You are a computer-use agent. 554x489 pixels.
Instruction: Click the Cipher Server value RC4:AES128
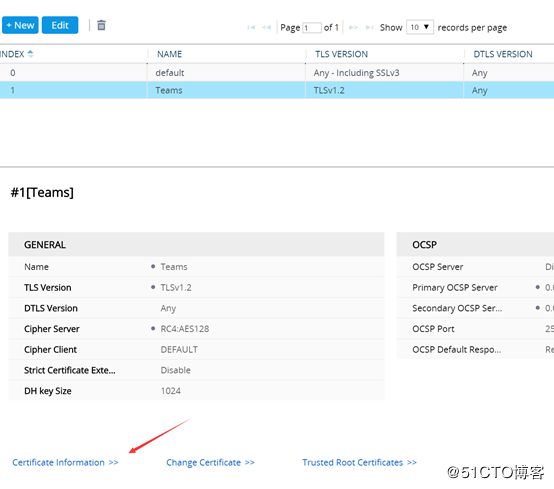pyautogui.click(x=185, y=329)
